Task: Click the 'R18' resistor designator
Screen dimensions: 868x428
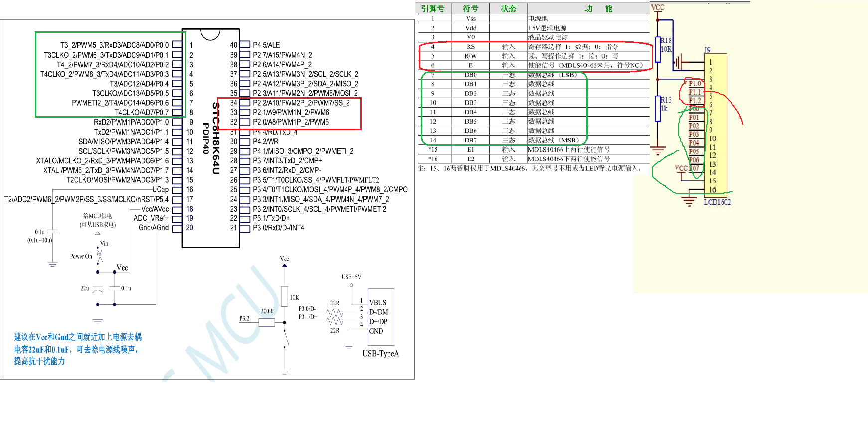Action: coord(666,40)
